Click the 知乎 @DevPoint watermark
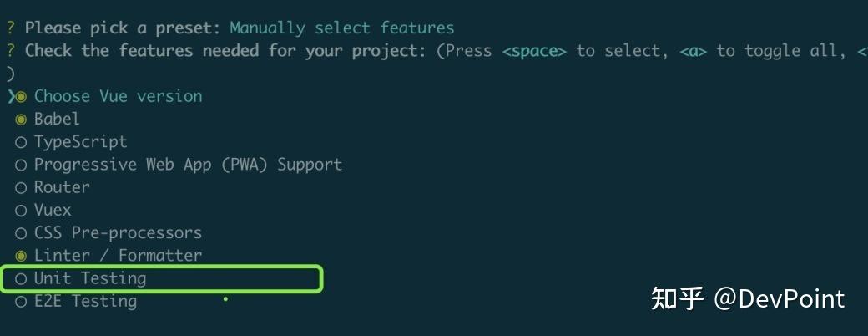Viewport: 868px width, 336px height. pyautogui.click(x=748, y=298)
